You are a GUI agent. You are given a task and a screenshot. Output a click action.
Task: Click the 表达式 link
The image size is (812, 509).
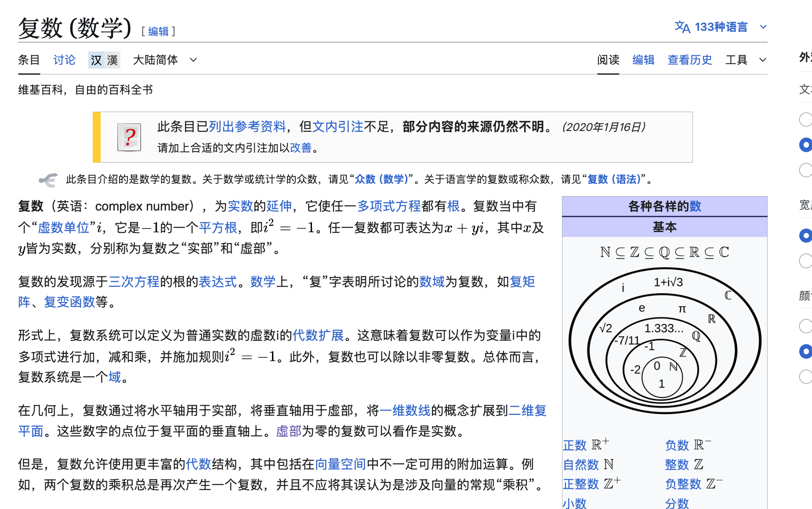218,282
